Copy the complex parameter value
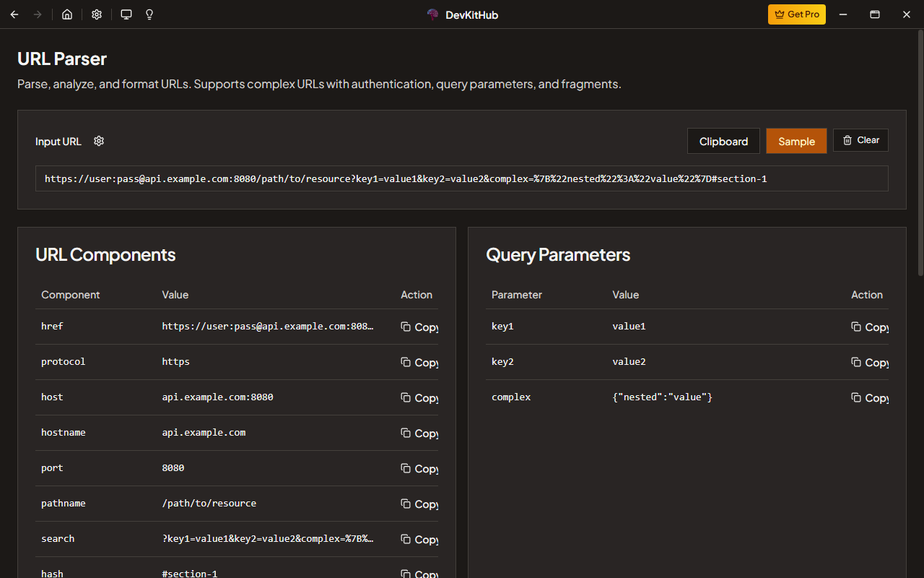 870,397
